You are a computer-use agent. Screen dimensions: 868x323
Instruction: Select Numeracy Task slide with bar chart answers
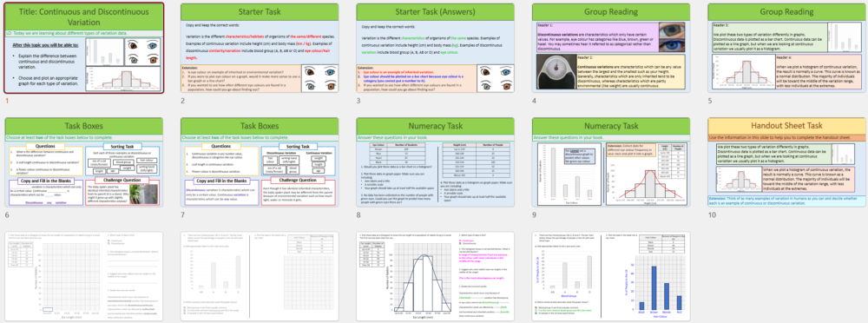tap(611, 162)
